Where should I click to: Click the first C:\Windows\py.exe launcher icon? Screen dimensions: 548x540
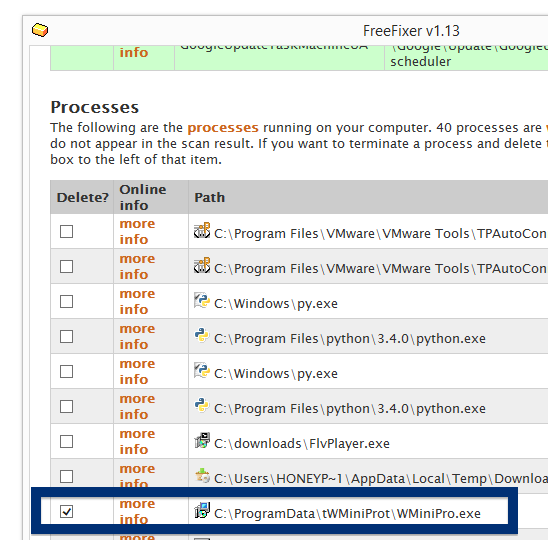pyautogui.click(x=202, y=301)
